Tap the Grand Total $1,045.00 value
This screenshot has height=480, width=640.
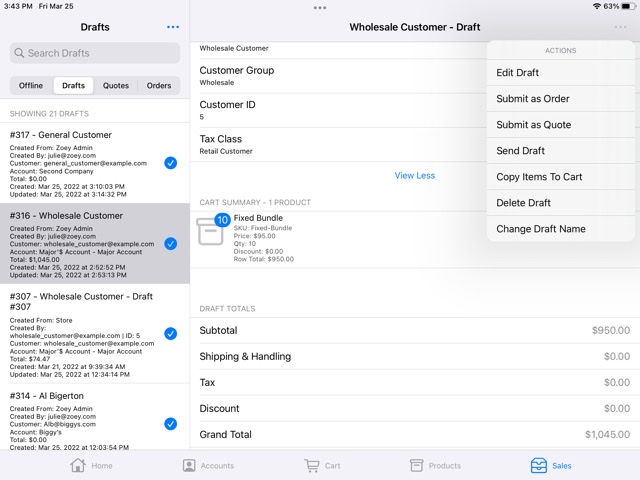click(607, 435)
